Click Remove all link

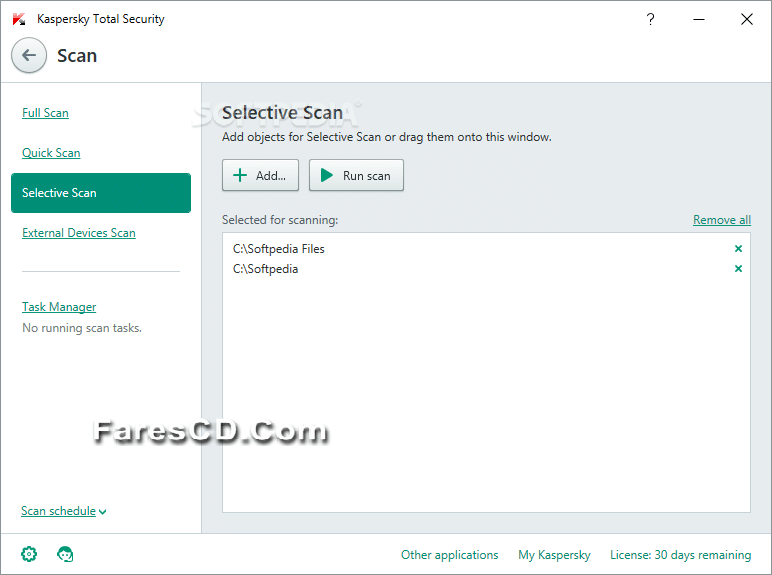coord(722,220)
